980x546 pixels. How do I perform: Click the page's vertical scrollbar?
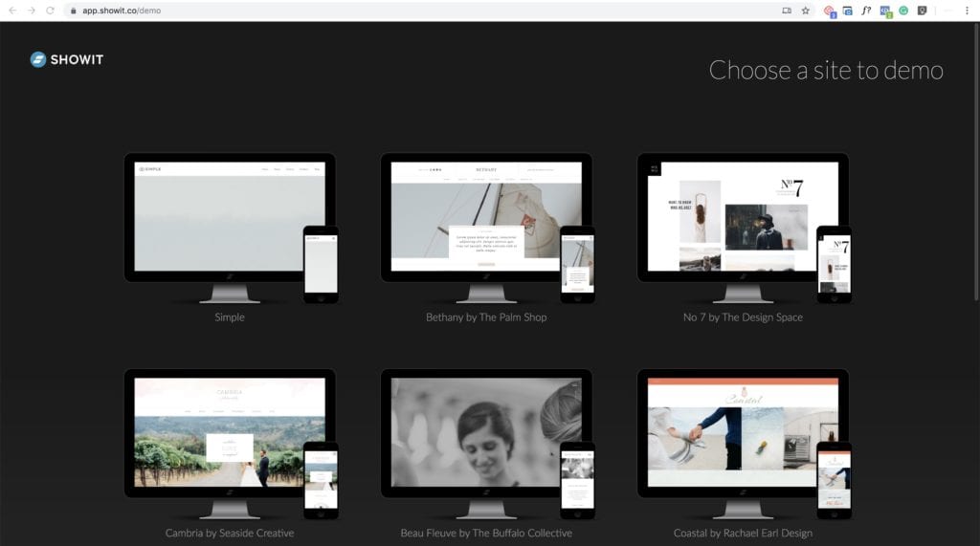pyautogui.click(x=975, y=191)
